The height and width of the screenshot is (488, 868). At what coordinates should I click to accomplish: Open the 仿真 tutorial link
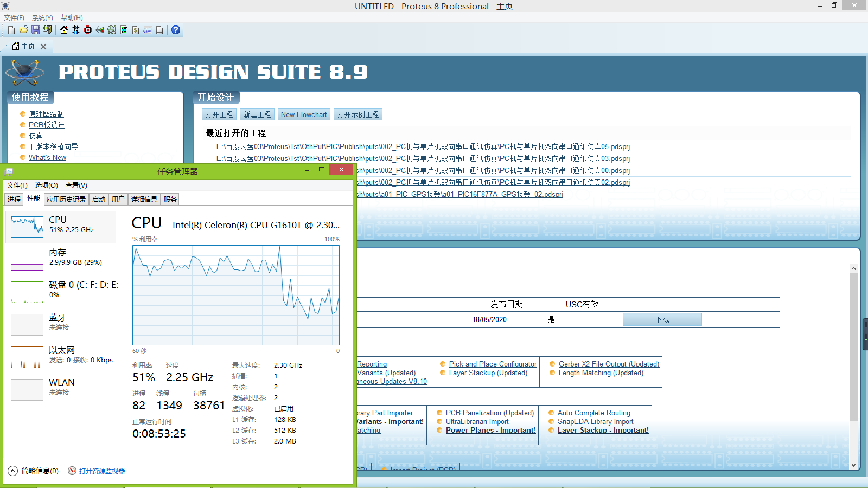(36, 136)
